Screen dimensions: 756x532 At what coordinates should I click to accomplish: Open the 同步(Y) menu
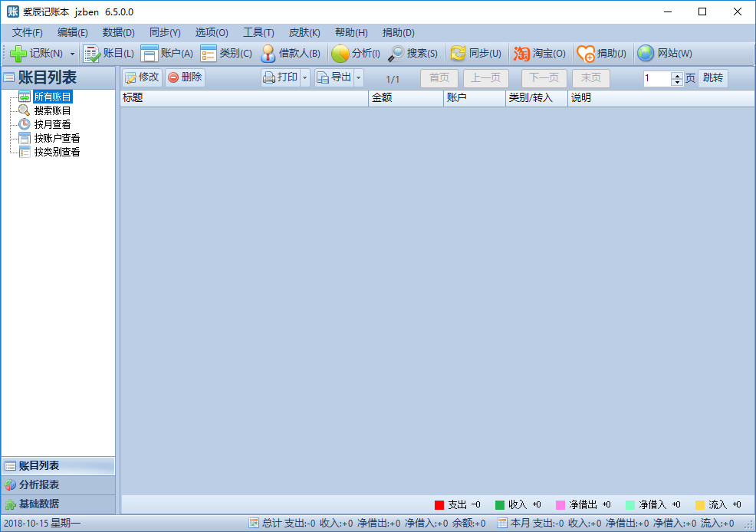click(x=165, y=33)
